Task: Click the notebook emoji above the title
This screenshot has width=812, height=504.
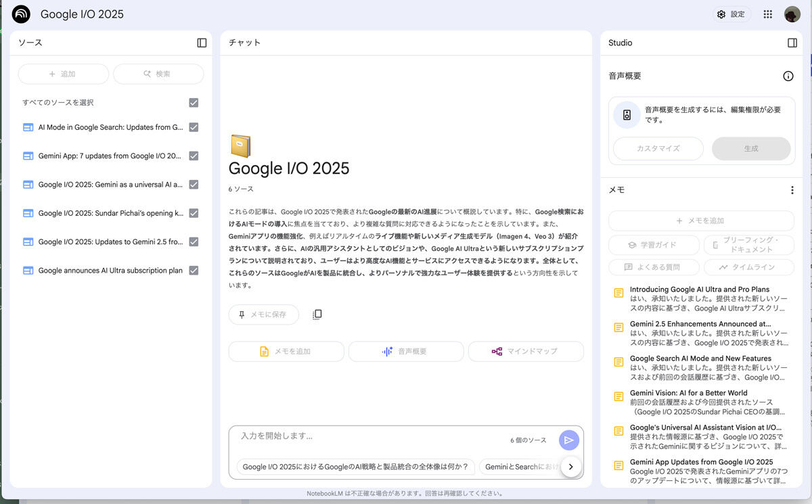Action: [x=240, y=146]
